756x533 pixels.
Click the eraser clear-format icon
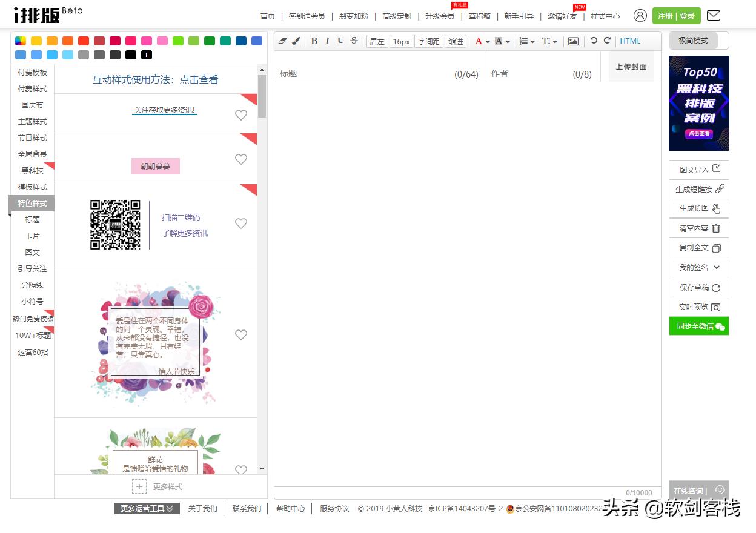coord(282,41)
